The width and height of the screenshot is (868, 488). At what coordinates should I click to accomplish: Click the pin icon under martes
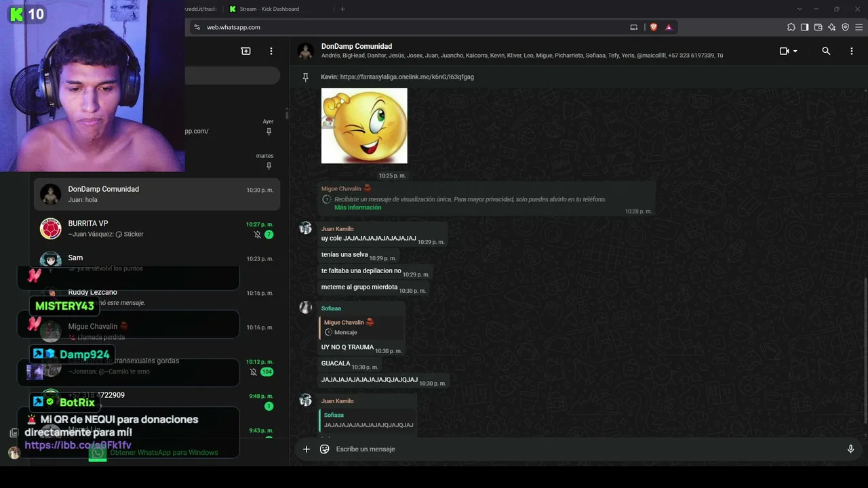[x=269, y=166]
